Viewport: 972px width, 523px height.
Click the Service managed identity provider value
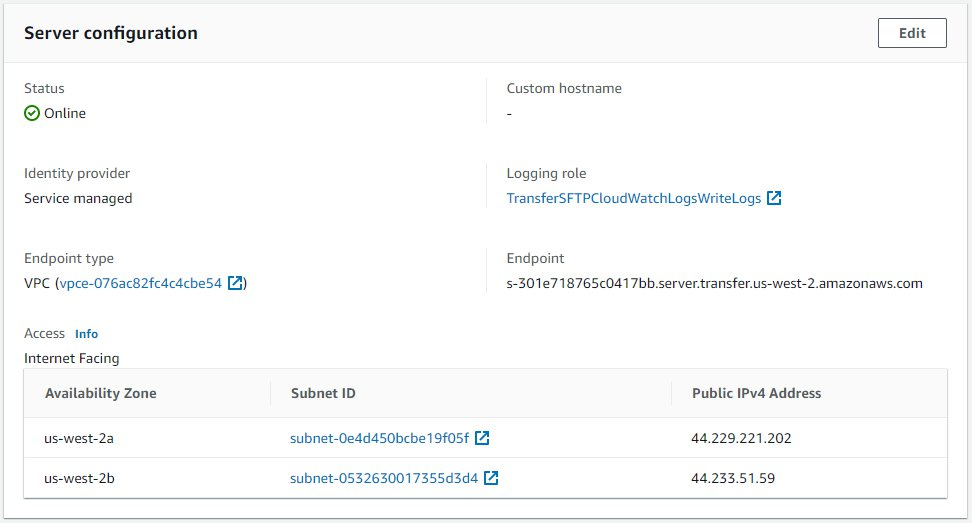coord(78,198)
